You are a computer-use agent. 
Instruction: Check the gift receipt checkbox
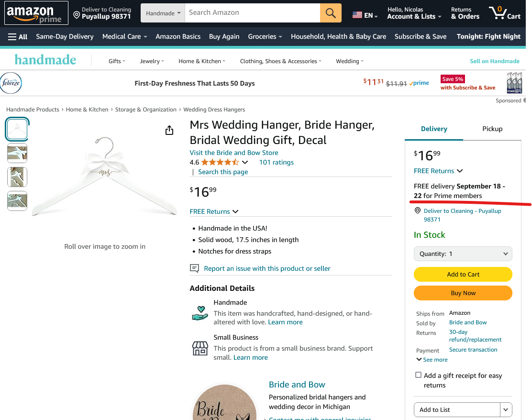coord(418,375)
